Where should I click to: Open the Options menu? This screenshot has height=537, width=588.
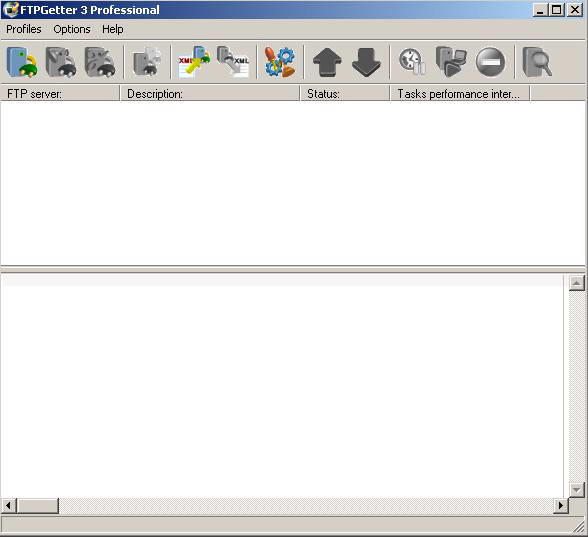72,29
